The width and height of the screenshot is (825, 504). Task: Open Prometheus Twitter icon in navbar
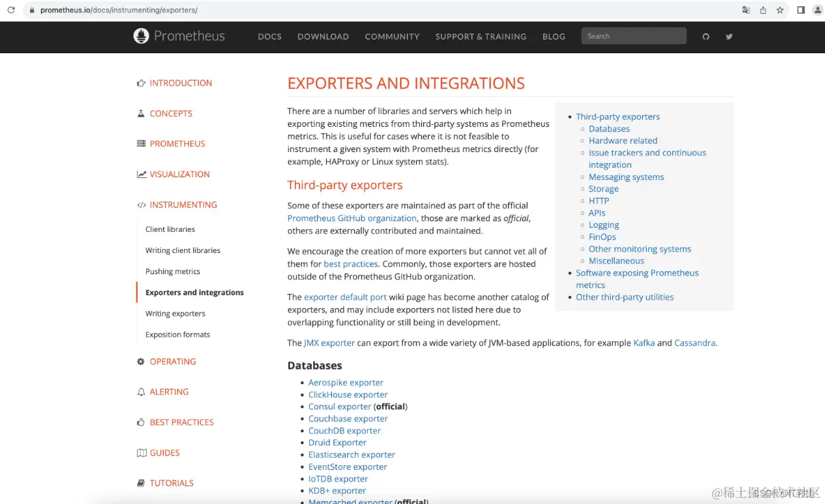pos(729,37)
